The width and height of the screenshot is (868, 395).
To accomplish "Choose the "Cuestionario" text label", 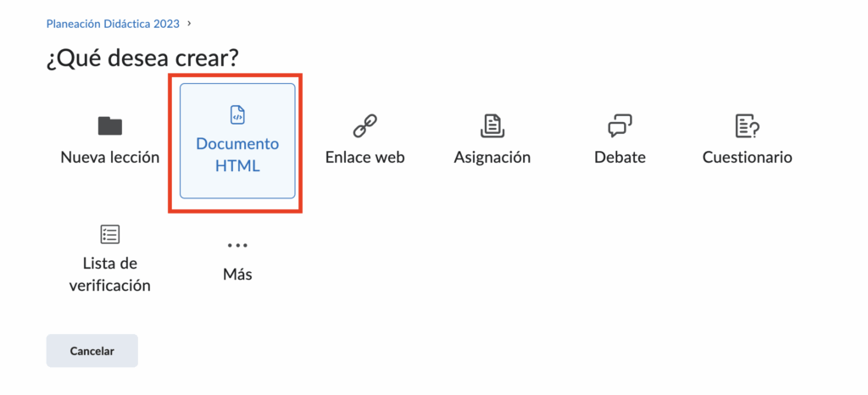I will (x=747, y=158).
